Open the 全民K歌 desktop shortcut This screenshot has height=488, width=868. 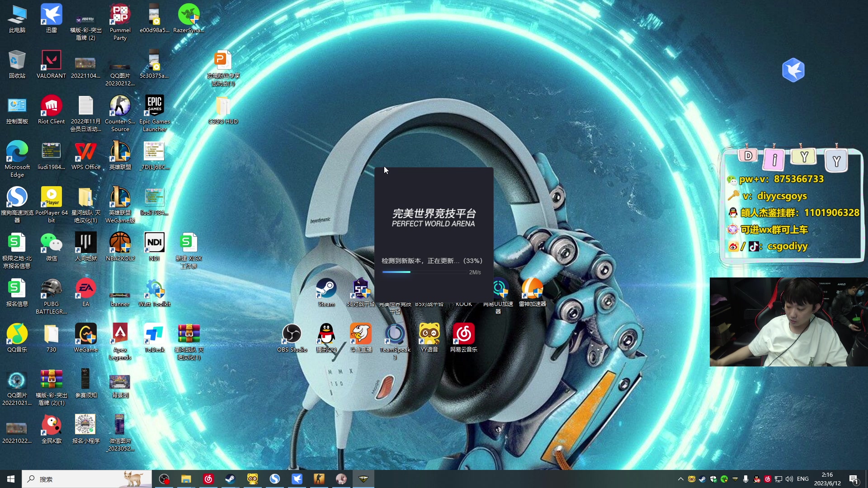(x=52, y=430)
